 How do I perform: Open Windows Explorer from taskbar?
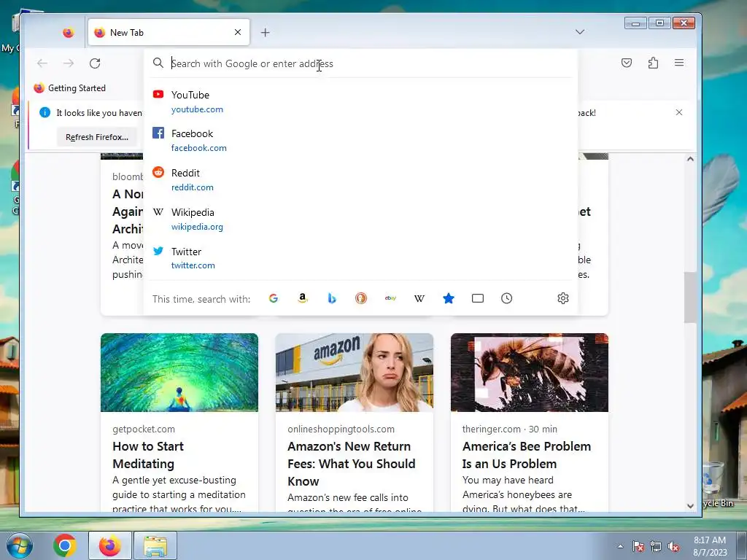coord(155,545)
